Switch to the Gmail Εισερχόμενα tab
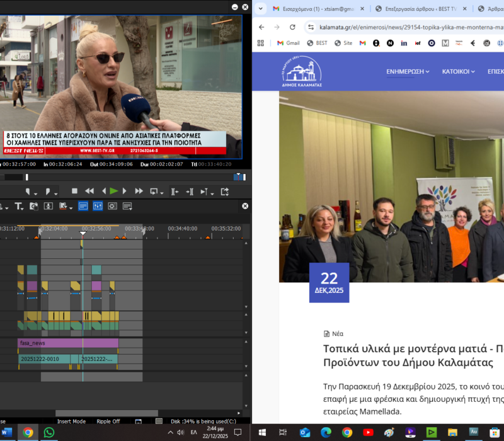This screenshot has height=441, width=504. pyautogui.click(x=313, y=9)
